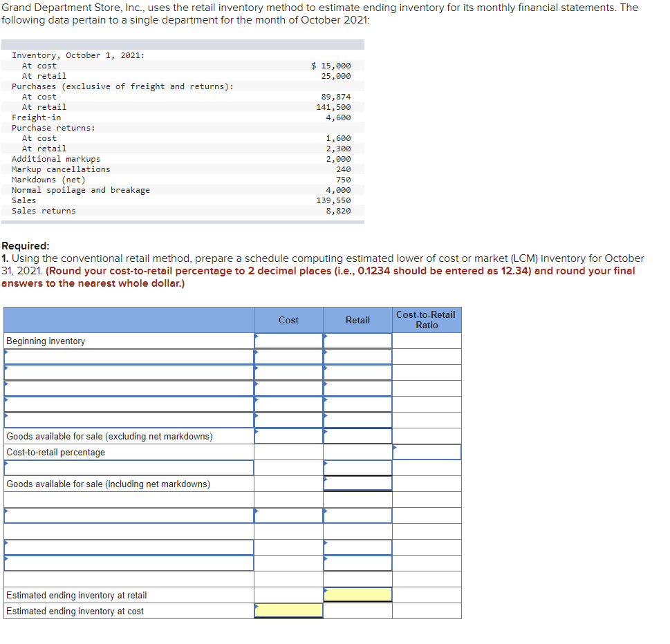Click the "Additional markups" data label
This screenshot has width=670, height=644.
click(x=56, y=159)
